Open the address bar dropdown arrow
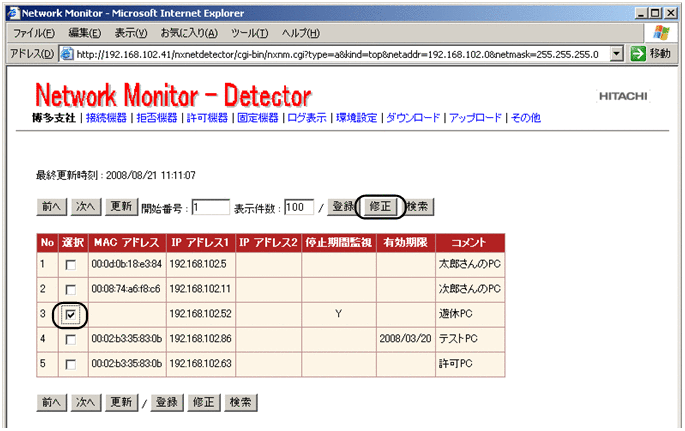This screenshot has width=685, height=431. pos(616,54)
